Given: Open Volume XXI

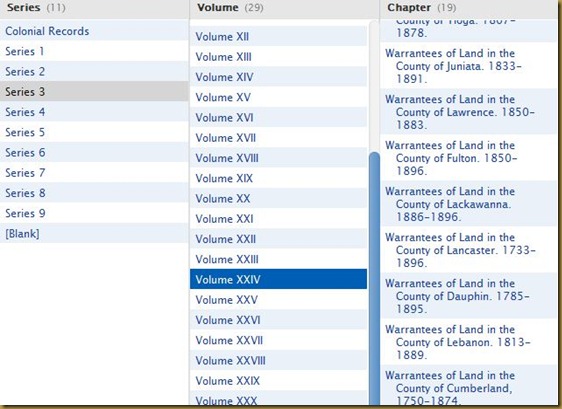Looking at the screenshot, I should pos(278,218).
